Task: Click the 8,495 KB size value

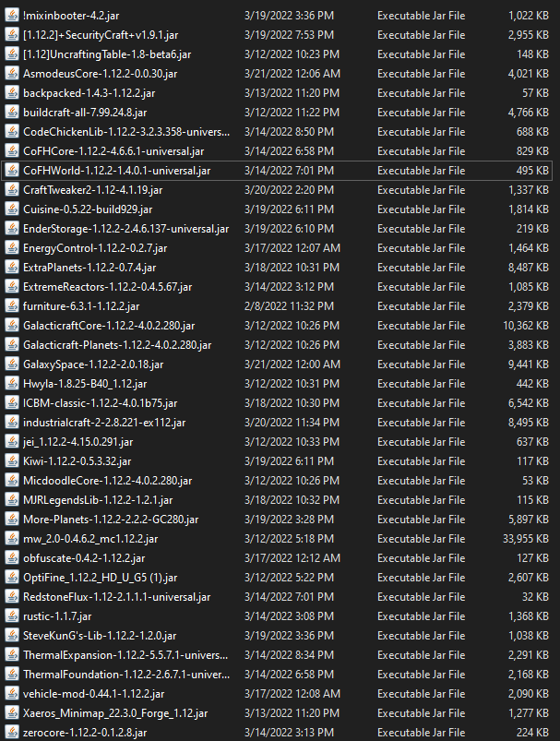Action: 529,423
